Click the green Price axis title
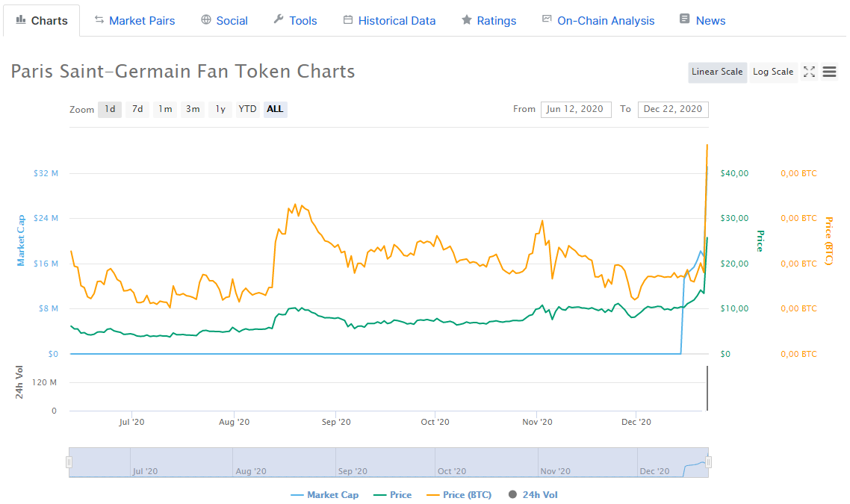 (760, 240)
